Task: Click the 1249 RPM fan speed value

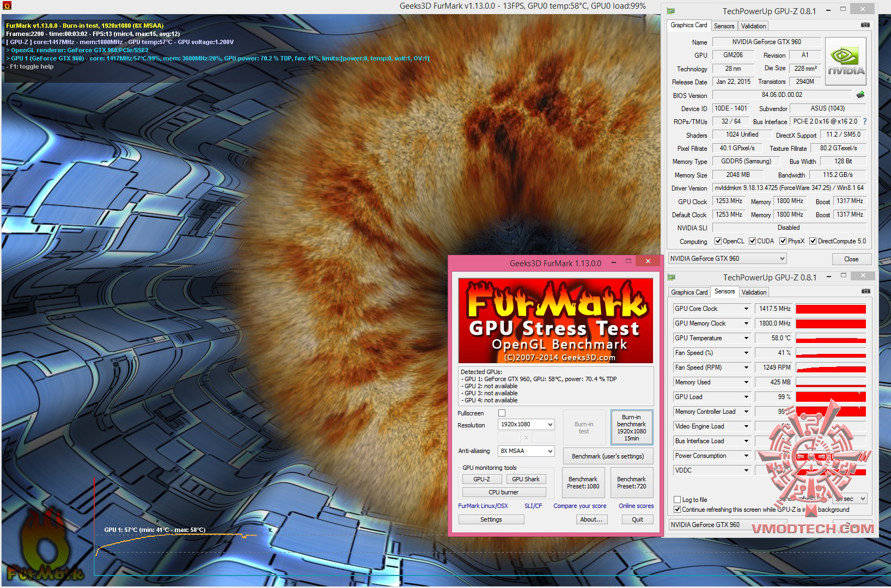Action: point(774,367)
